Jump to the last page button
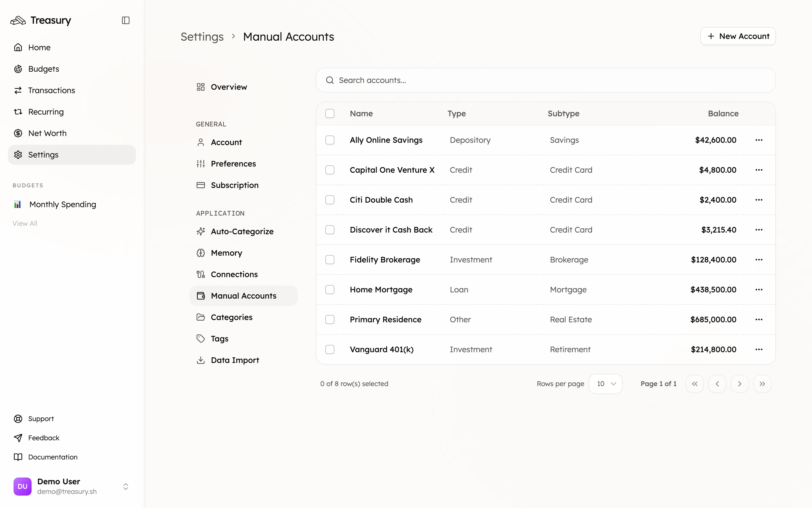The height and width of the screenshot is (508, 812). 762,384
